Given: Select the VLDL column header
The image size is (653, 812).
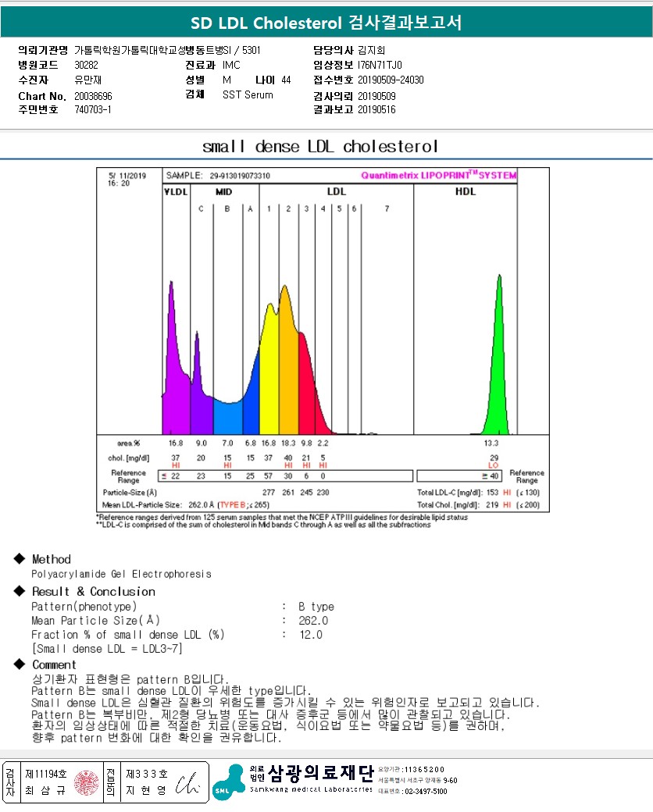Looking at the screenshot, I should (x=176, y=191).
